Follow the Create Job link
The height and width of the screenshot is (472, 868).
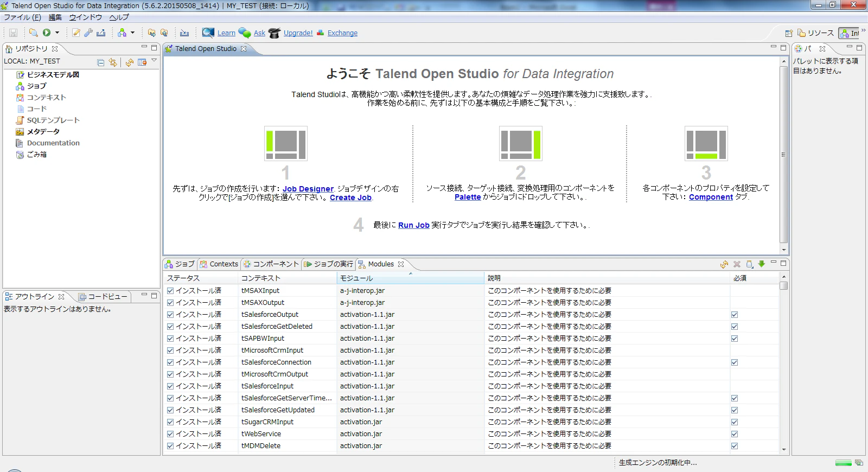point(350,197)
